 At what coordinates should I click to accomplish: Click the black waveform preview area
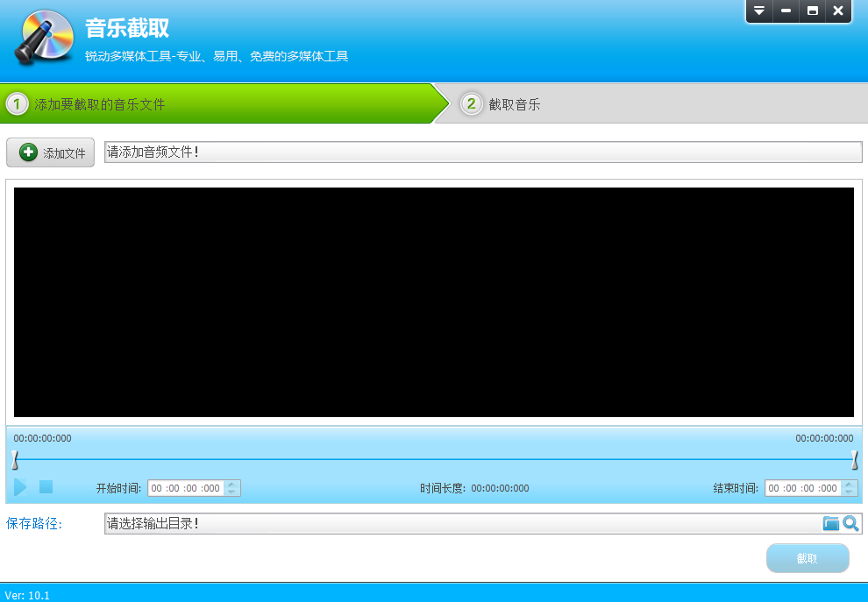click(433, 302)
